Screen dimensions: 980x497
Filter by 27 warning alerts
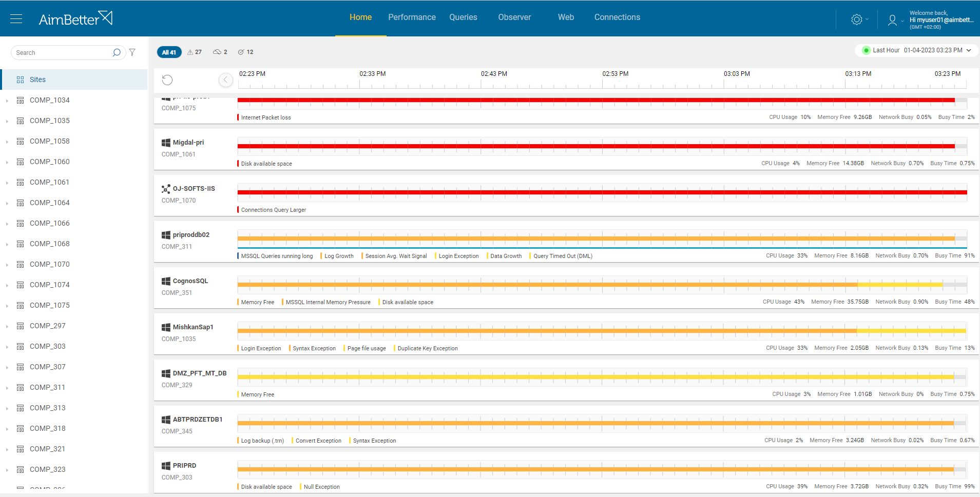tap(195, 52)
